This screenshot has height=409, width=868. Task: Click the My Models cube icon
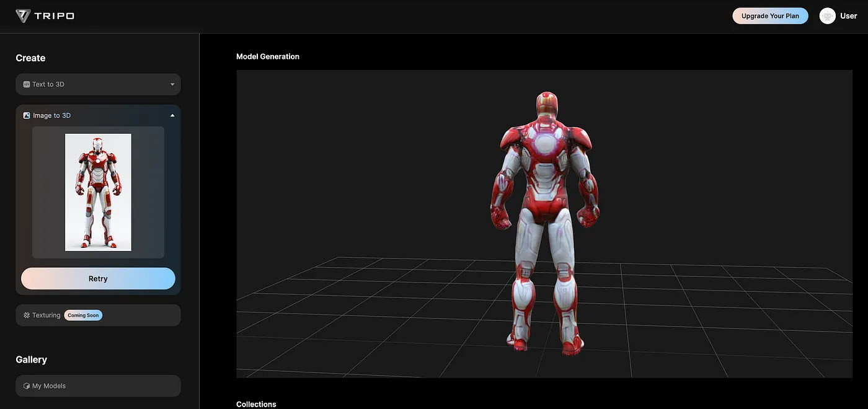click(27, 386)
